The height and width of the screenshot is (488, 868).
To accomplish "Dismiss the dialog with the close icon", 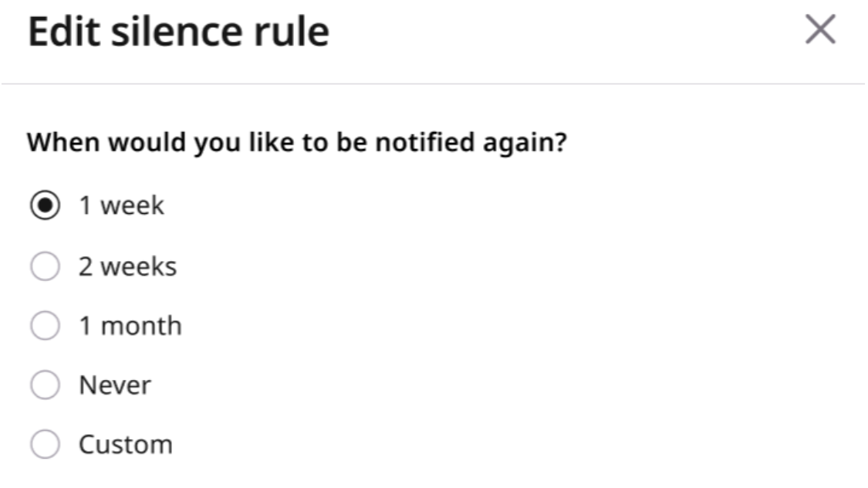I will pyautogui.click(x=822, y=31).
